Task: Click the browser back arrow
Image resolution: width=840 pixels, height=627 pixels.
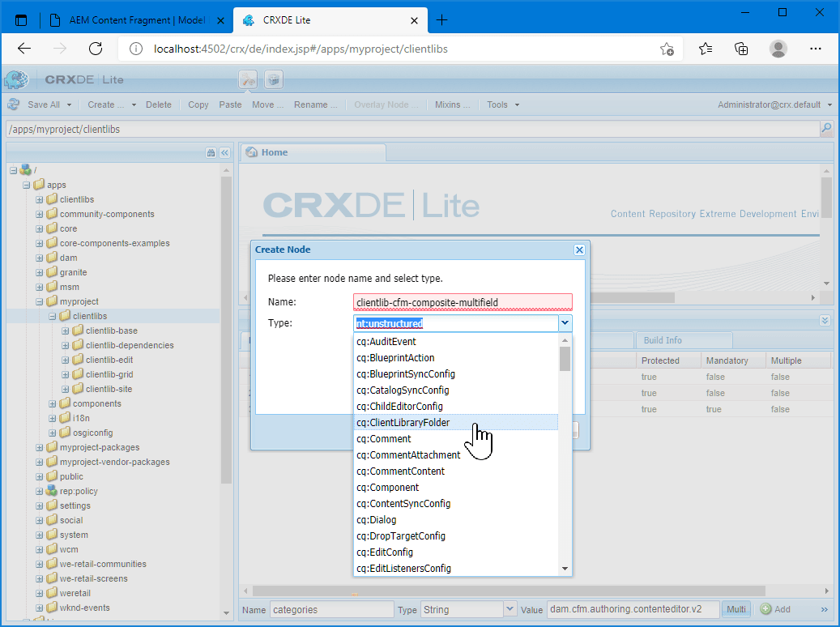Action: 24,49
